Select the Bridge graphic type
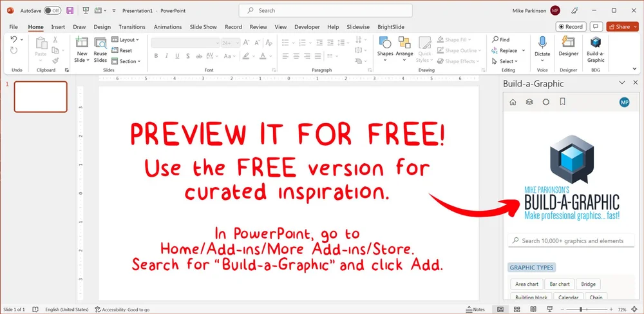This screenshot has height=314, width=644. (x=588, y=284)
